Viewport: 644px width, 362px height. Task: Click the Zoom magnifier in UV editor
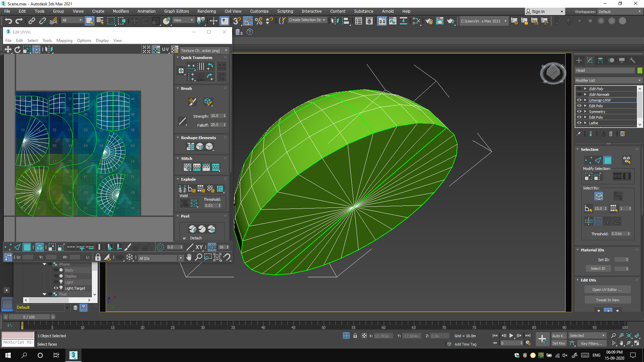(199, 257)
